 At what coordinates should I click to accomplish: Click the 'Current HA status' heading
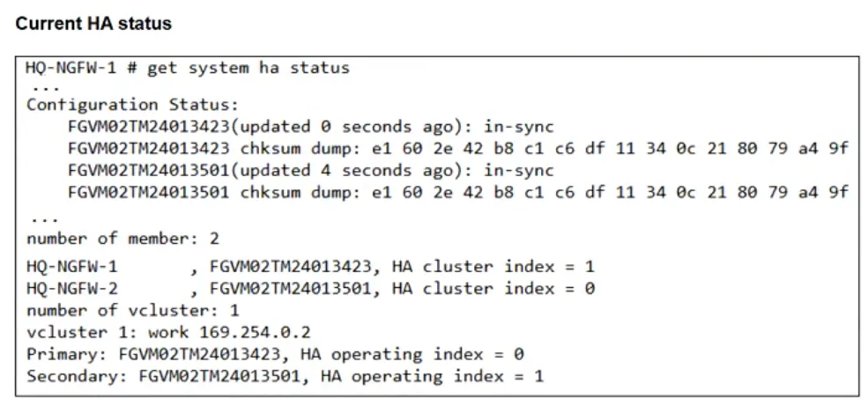93,24
